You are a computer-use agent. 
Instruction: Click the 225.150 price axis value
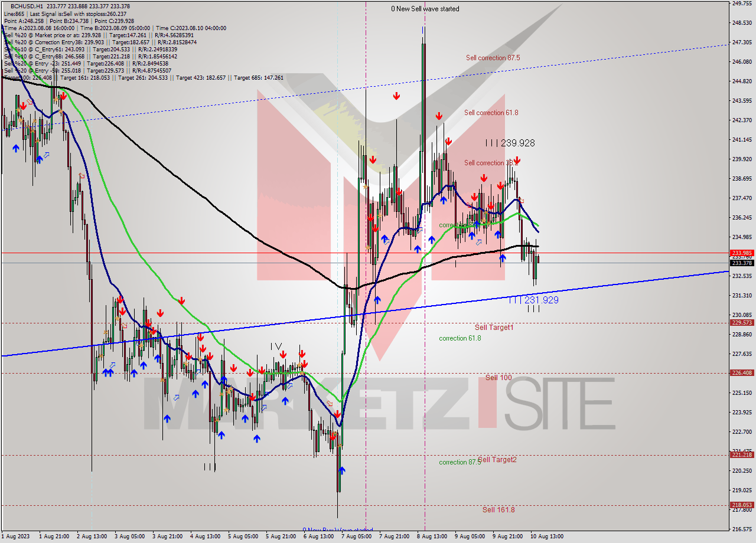pos(742,393)
